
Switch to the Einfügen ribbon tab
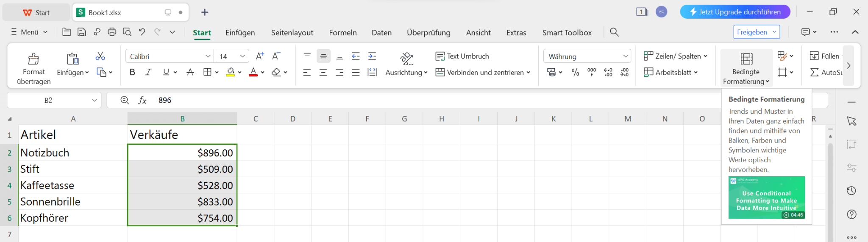[x=240, y=33]
